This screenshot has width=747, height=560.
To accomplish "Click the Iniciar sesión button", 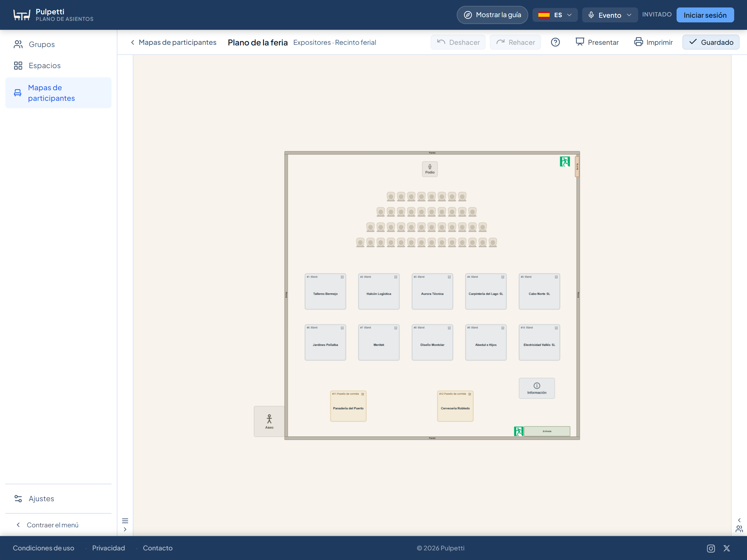I will (705, 15).
